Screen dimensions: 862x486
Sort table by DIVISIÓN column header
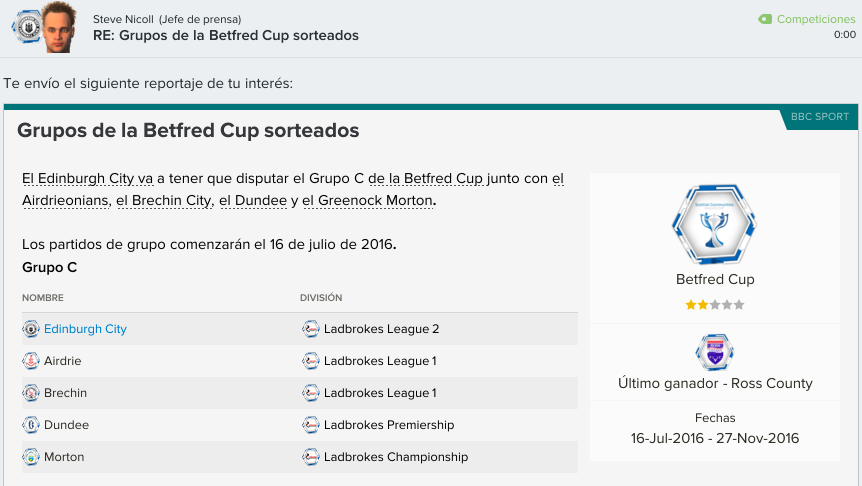click(321, 297)
